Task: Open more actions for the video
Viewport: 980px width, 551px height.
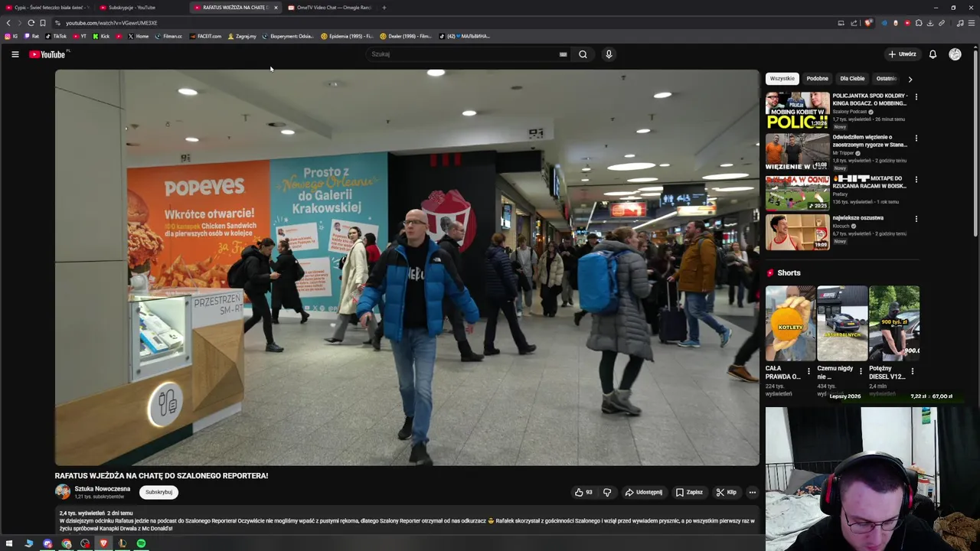Action: click(753, 492)
